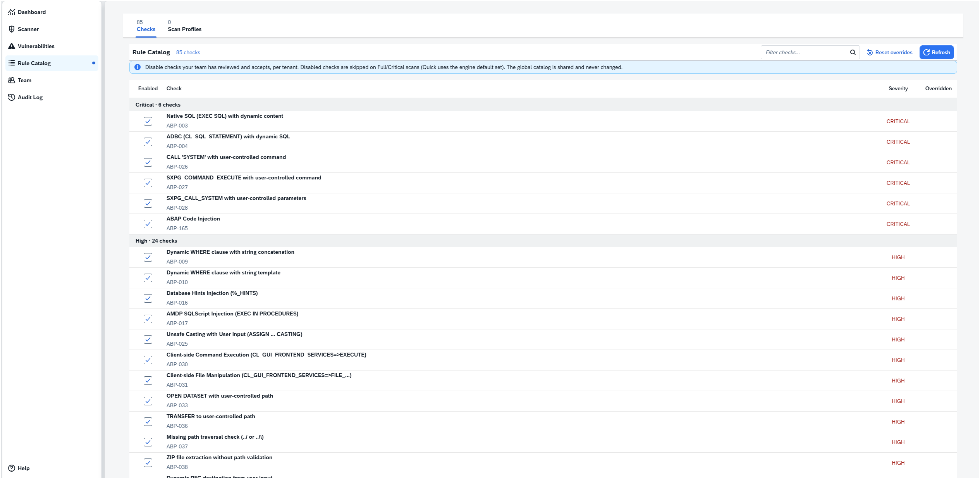
Task: Open the Dashboard chart icon
Action: tap(12, 12)
